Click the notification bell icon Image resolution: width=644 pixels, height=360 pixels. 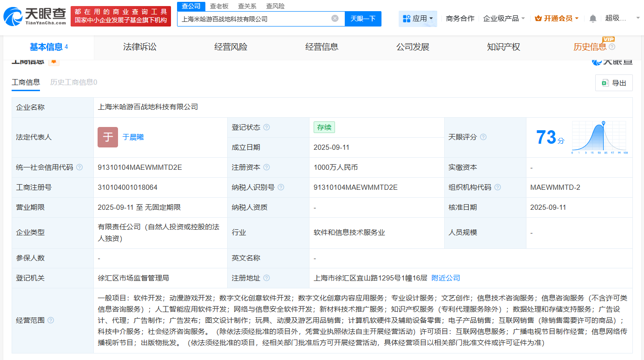[x=593, y=18]
